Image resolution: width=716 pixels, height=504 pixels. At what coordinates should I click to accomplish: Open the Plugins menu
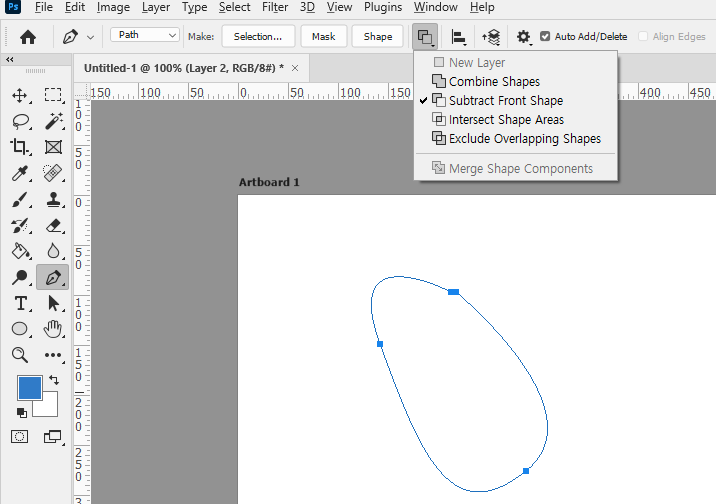383,7
